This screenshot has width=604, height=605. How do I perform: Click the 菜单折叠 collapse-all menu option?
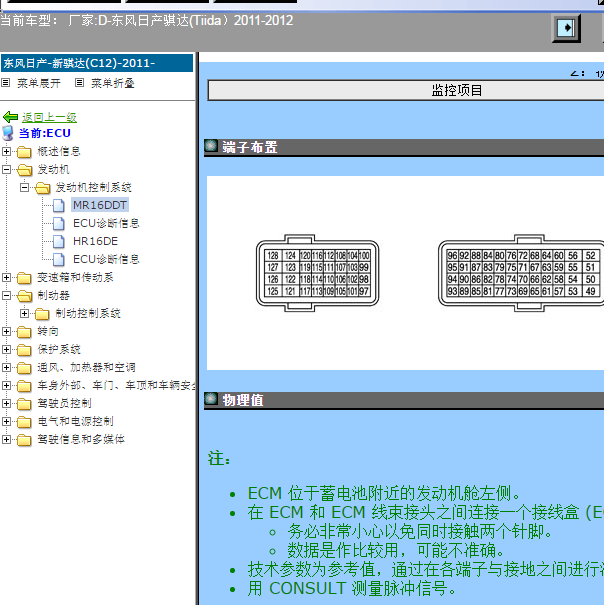[x=113, y=83]
